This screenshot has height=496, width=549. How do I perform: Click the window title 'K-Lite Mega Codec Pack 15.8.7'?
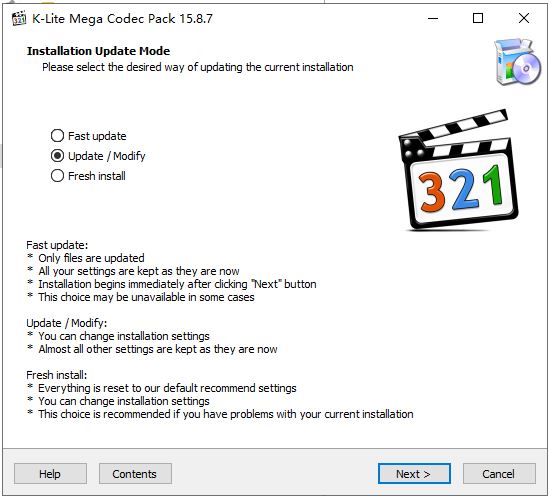tap(122, 19)
